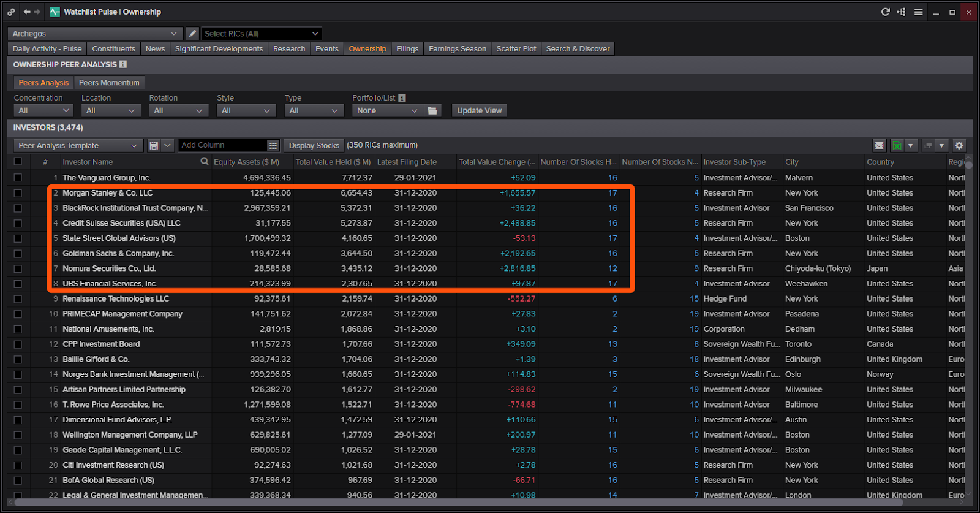The width and height of the screenshot is (980, 513).
Task: Open the Select RICs (All) dropdown
Action: (262, 34)
